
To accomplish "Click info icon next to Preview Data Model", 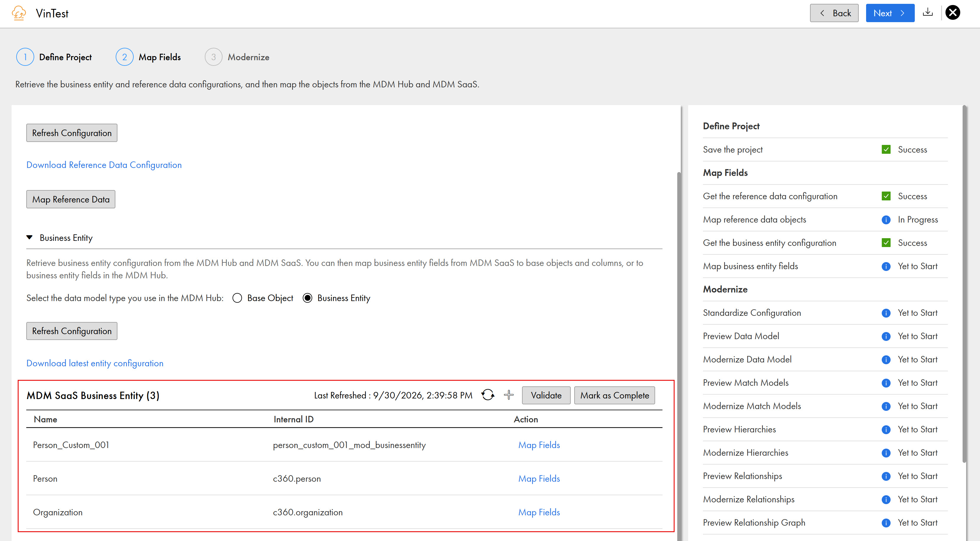I will (886, 336).
